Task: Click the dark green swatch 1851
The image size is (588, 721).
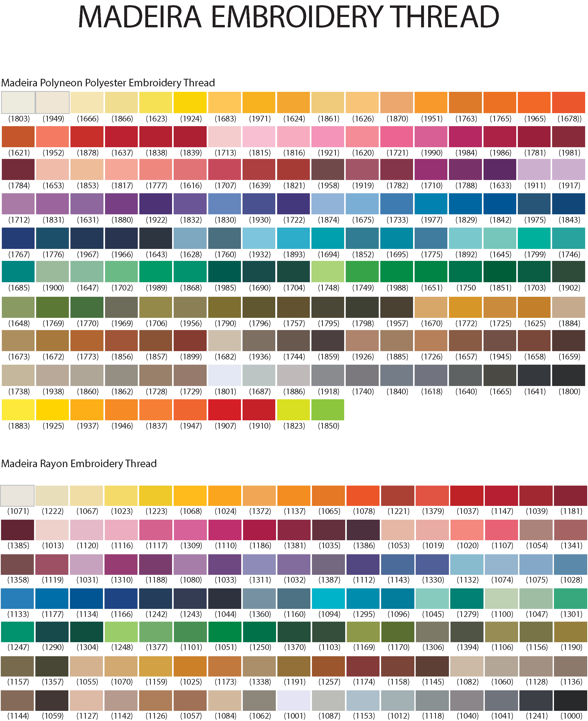Action: click(500, 272)
